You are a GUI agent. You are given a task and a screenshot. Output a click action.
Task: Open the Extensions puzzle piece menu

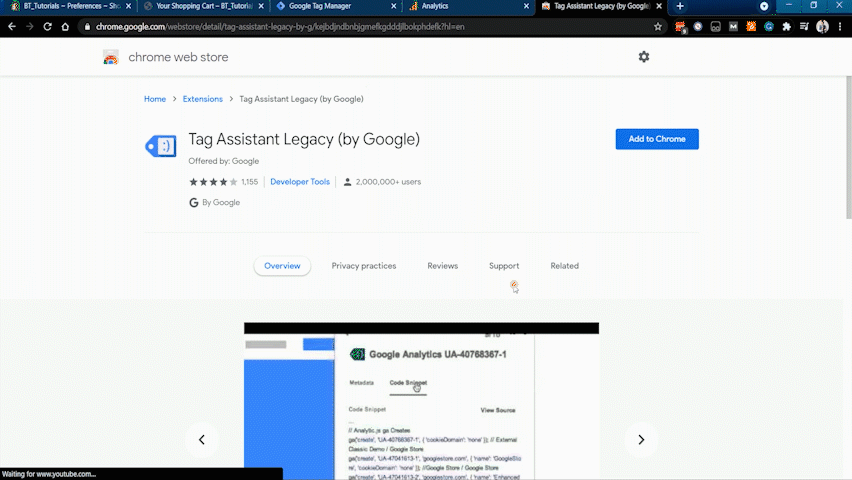(786, 27)
